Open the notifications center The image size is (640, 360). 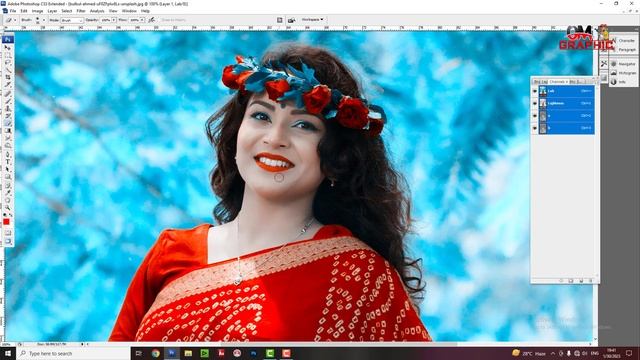(629, 353)
